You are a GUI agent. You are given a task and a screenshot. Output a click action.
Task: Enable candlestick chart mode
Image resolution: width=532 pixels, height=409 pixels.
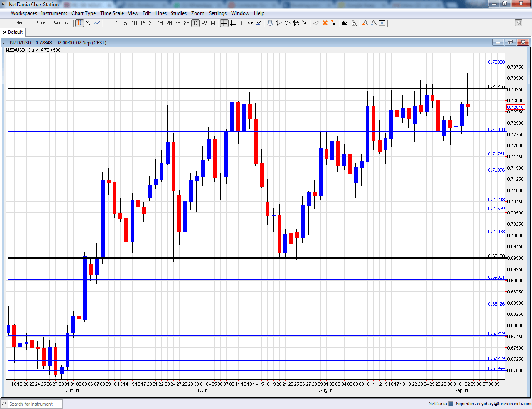tap(79, 23)
